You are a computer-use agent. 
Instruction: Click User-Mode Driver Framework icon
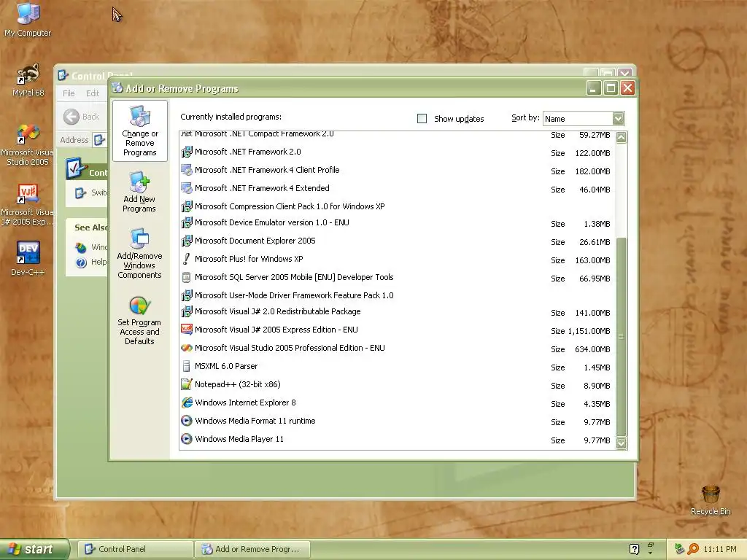point(187,296)
